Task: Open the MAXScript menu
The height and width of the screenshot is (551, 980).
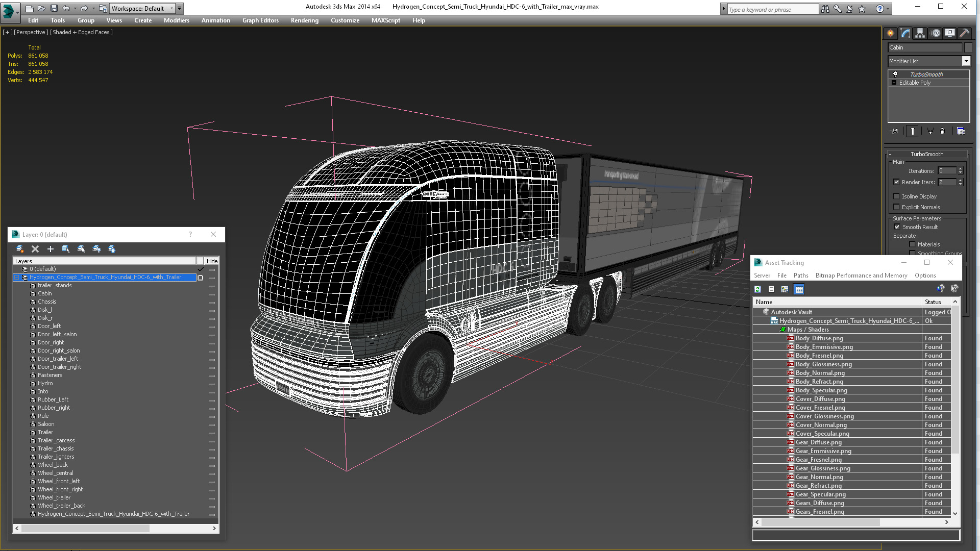Action: (386, 20)
